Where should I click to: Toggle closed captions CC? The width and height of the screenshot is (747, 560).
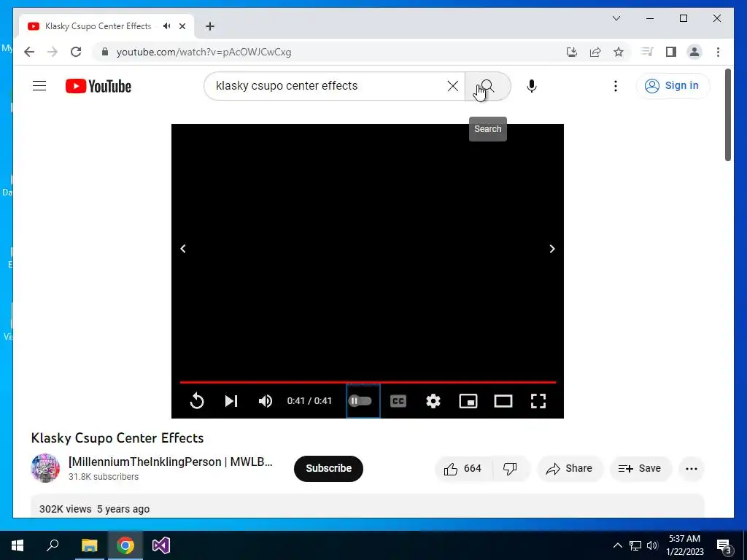click(x=398, y=401)
